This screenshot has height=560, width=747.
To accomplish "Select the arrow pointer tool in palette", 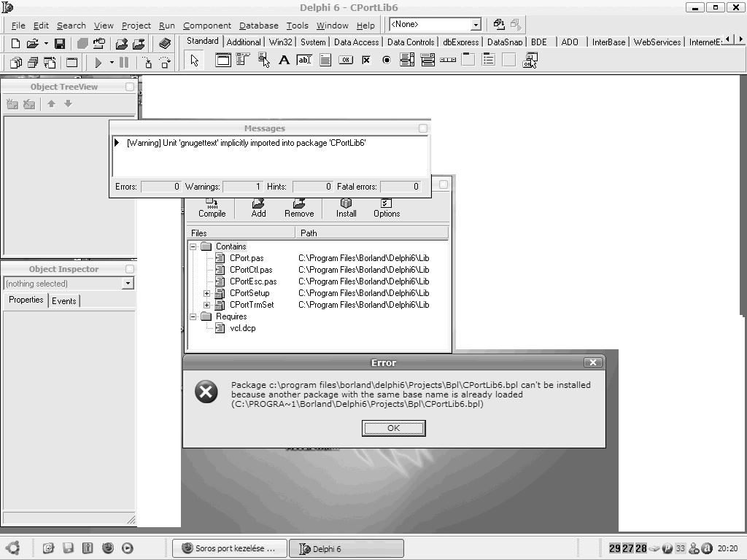I will click(194, 61).
